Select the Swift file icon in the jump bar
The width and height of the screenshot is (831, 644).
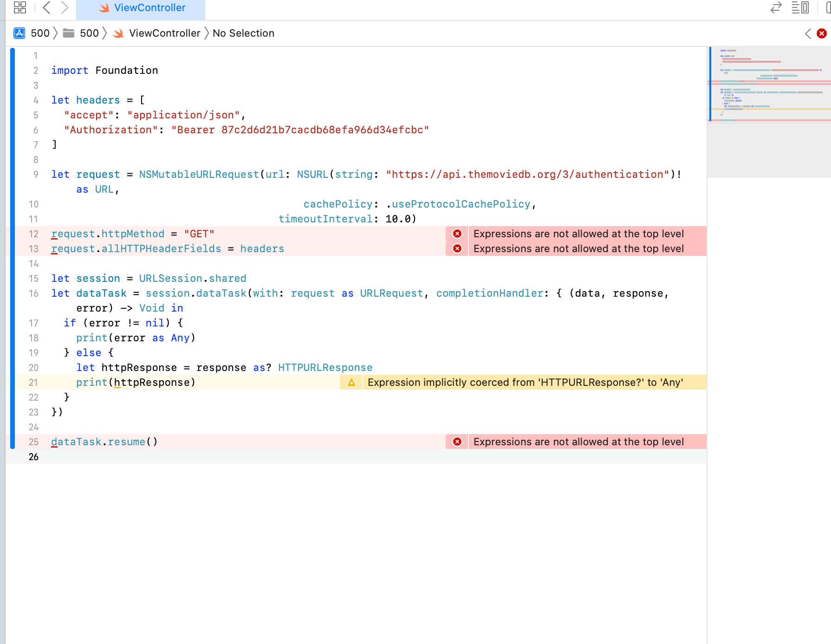pyautogui.click(x=118, y=33)
